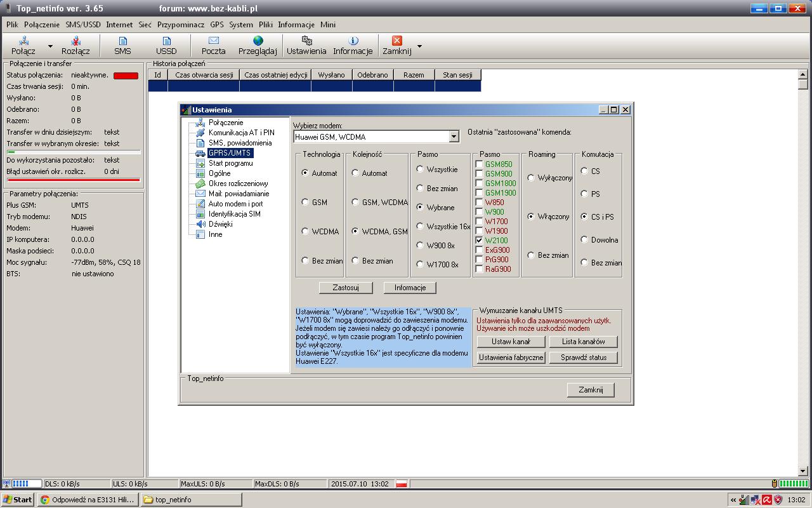Uncheck the W2100 band checkbox
Viewport: 812px width, 508px height.
tap(480, 241)
